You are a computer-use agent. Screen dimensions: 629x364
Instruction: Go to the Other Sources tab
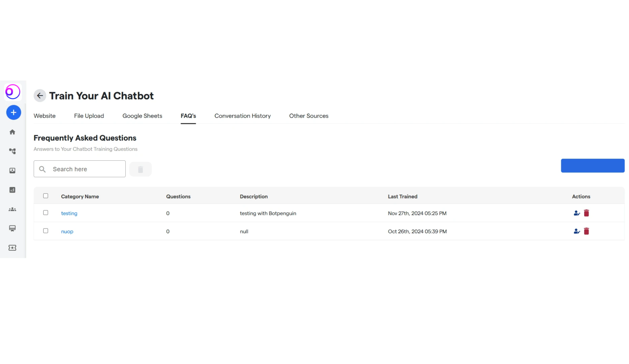(x=309, y=116)
